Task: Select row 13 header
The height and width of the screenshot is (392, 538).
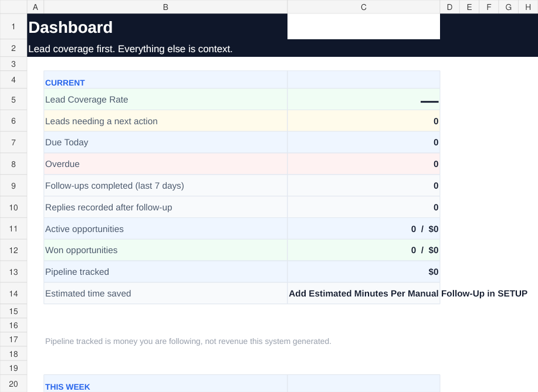Action: coord(13,272)
